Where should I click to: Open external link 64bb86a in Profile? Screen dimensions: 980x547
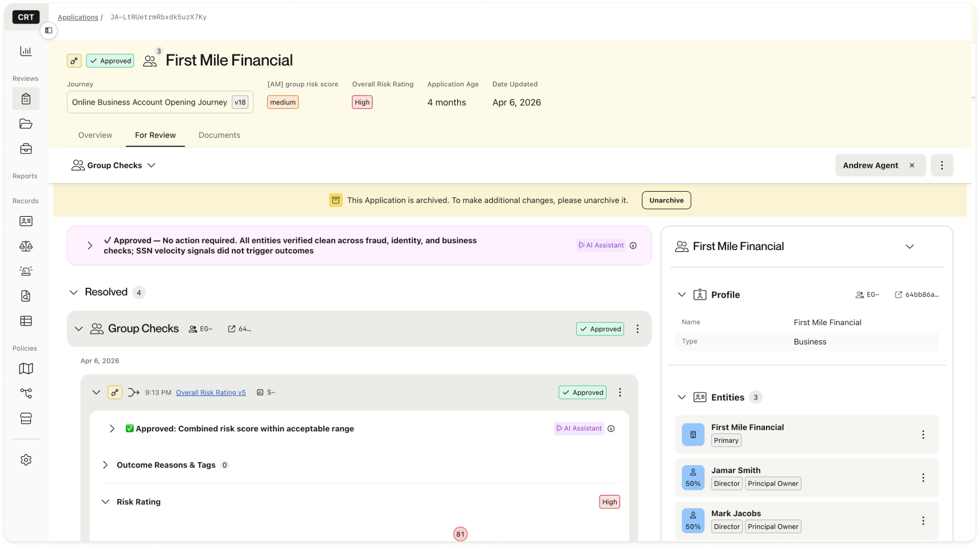coord(916,295)
